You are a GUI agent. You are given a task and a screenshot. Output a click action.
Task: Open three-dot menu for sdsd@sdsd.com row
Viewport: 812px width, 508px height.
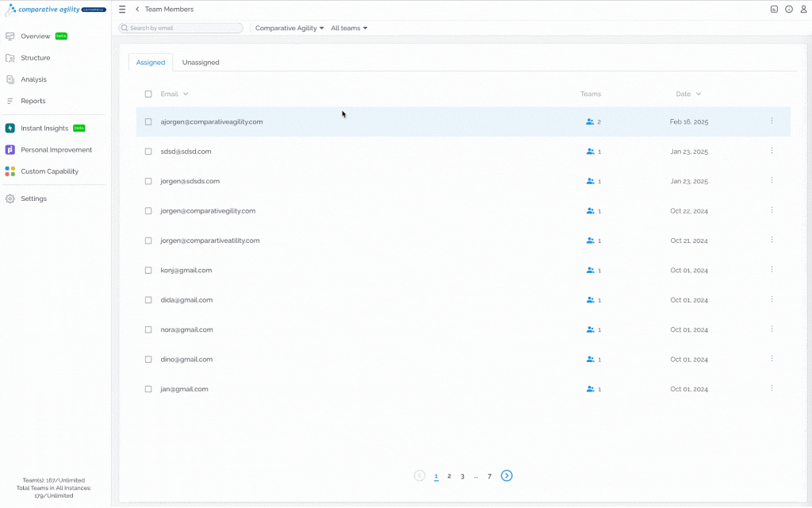tap(772, 151)
